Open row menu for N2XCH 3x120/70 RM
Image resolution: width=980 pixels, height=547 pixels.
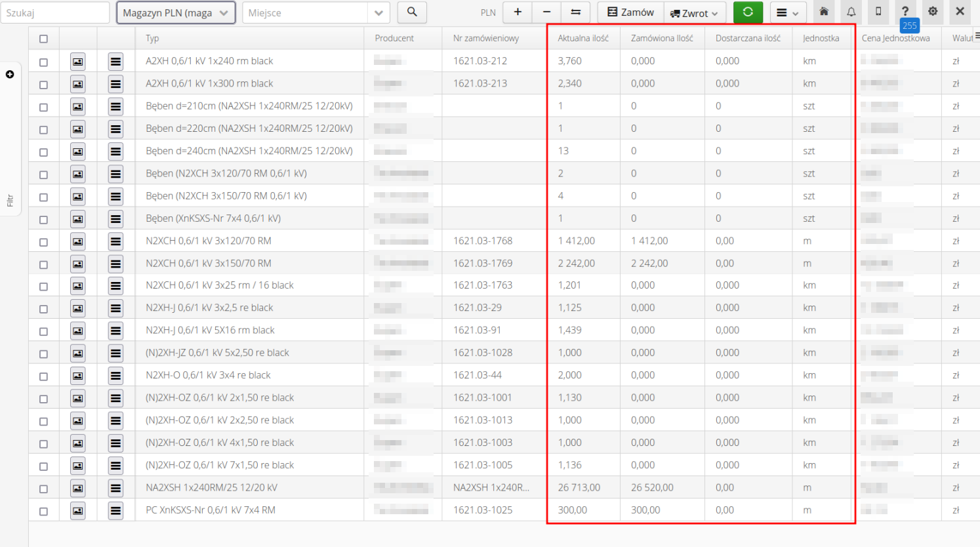click(x=115, y=241)
